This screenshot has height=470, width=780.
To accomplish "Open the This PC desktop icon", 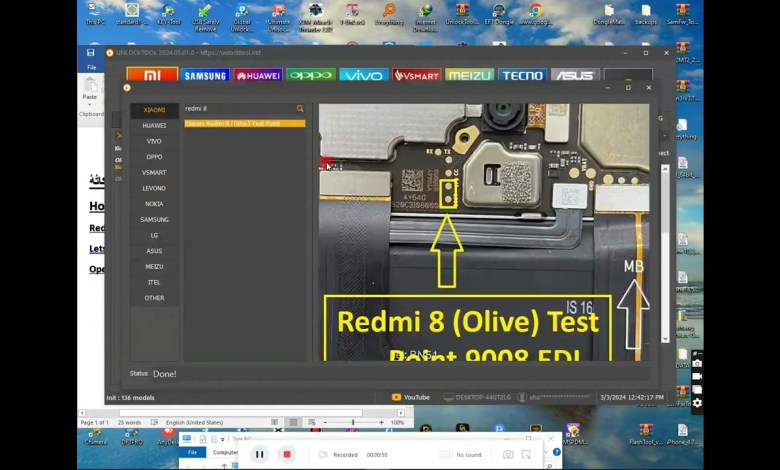I will click(x=95, y=14).
